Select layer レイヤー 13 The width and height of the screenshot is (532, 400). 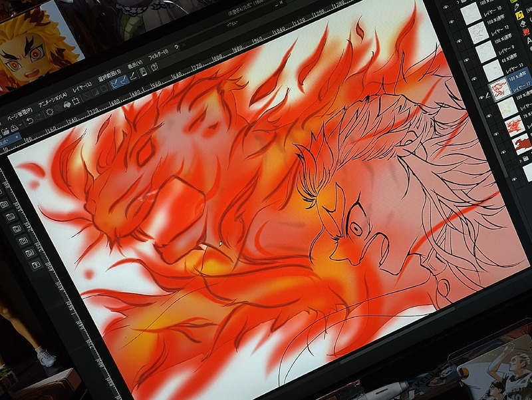point(515,69)
